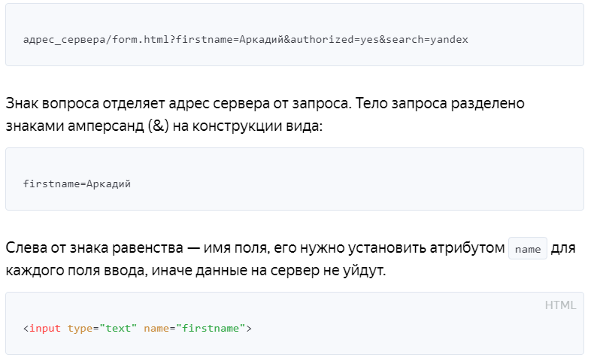
Task: Click the phrase 'Слева от знака равенства'
Action: click(x=95, y=247)
